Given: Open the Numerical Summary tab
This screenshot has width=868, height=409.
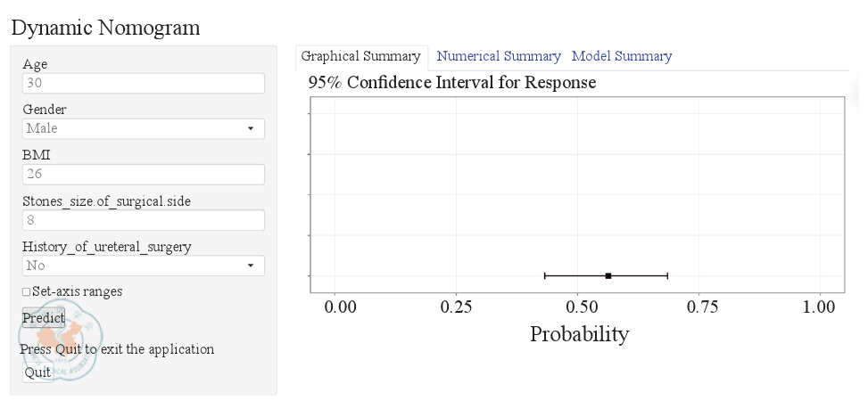Looking at the screenshot, I should [499, 56].
